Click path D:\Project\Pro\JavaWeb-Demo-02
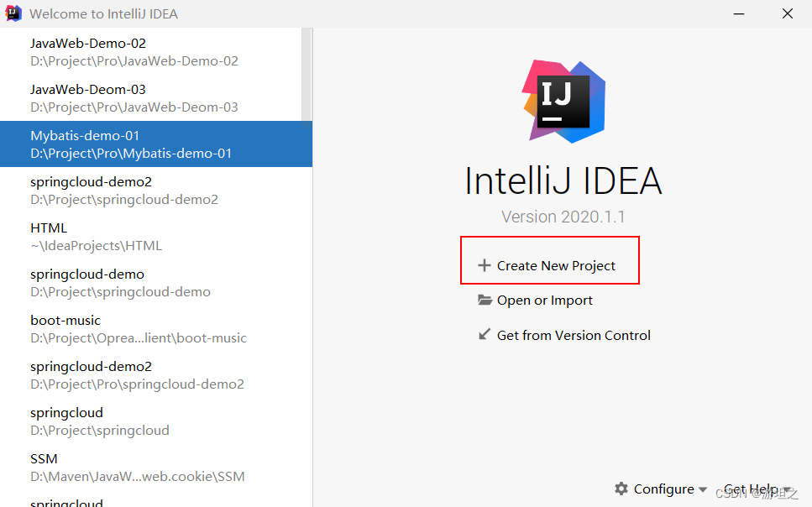This screenshot has width=812, height=507. [x=134, y=61]
